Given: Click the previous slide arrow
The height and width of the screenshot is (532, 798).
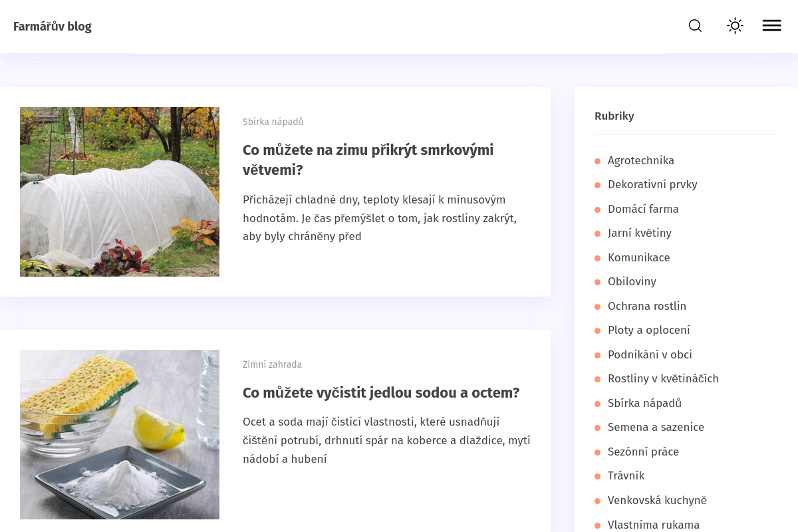Looking at the screenshot, I should [37, 74].
